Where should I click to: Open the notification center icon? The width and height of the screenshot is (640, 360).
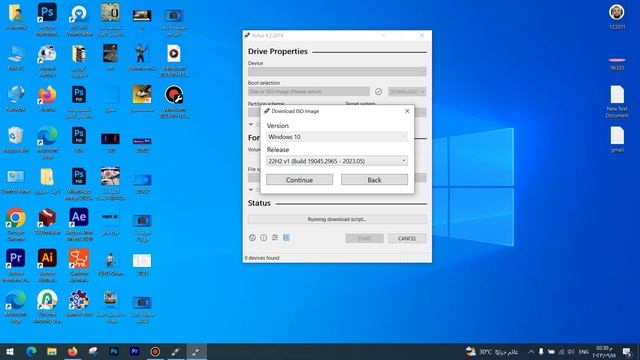(627, 351)
